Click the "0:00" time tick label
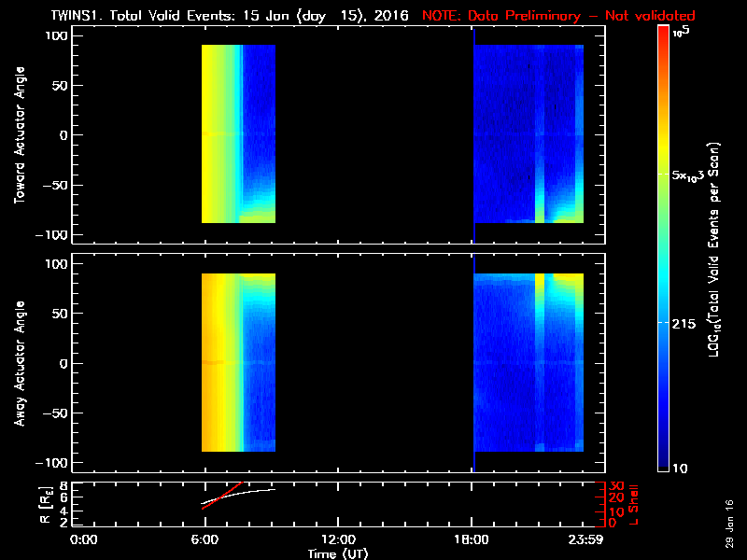Image resolution: width=747 pixels, height=560 pixels. point(84,540)
